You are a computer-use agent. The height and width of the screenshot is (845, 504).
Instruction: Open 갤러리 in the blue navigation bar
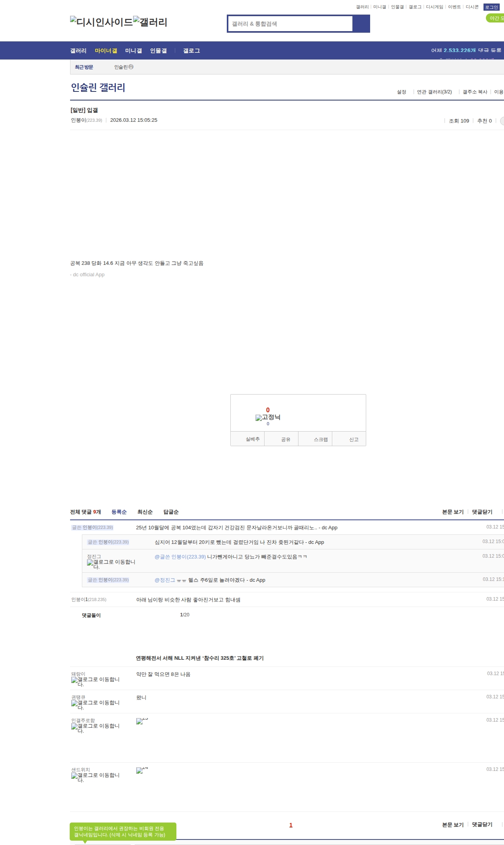(x=78, y=50)
